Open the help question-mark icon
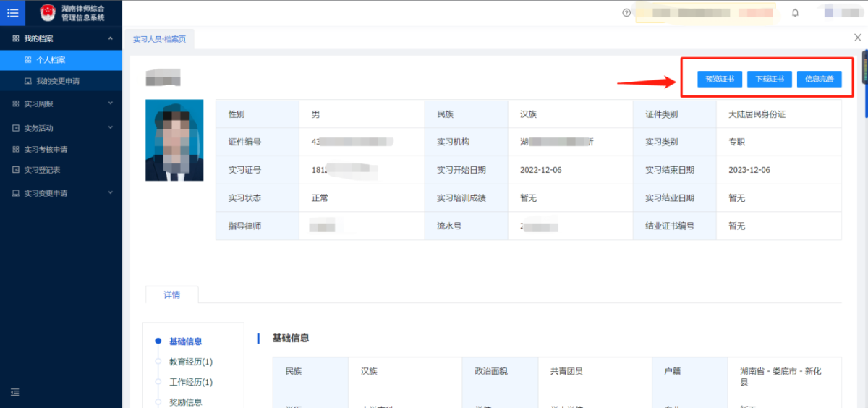This screenshot has height=408, width=868. [x=626, y=12]
